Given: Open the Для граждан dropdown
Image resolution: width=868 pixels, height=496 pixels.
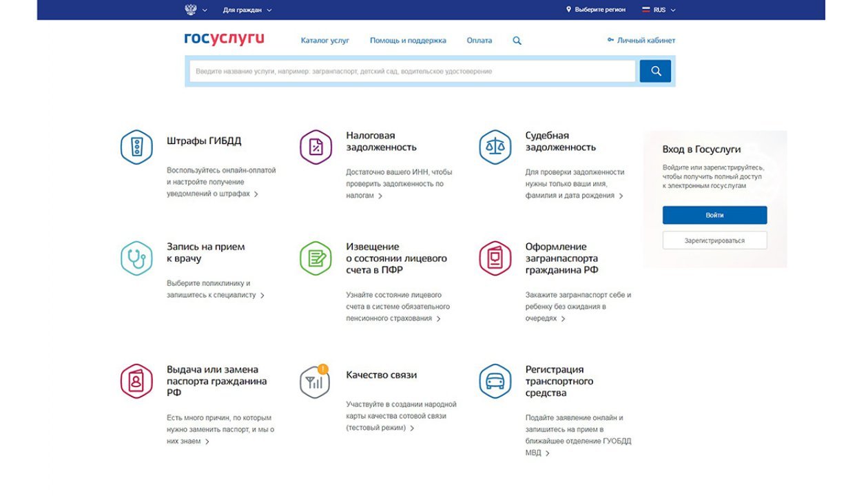Looking at the screenshot, I should click(247, 10).
